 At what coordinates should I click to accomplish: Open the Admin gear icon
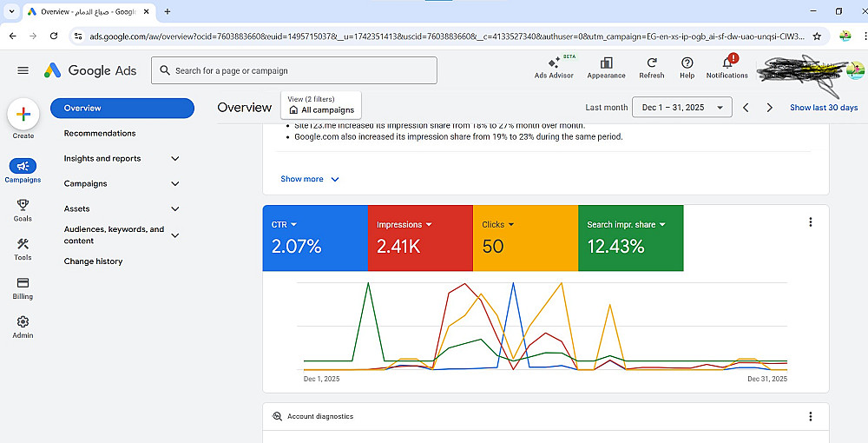coord(23,322)
